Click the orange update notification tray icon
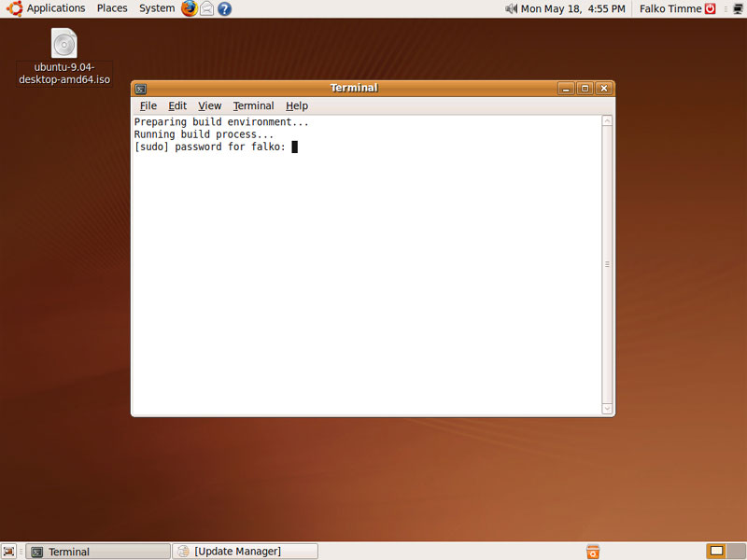747x560 pixels. 593,552
